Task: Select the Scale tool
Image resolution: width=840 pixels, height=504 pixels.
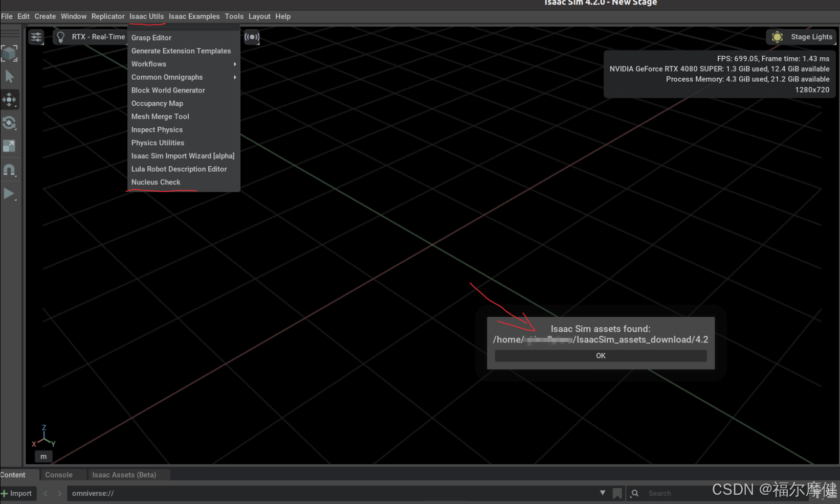Action: (10, 146)
